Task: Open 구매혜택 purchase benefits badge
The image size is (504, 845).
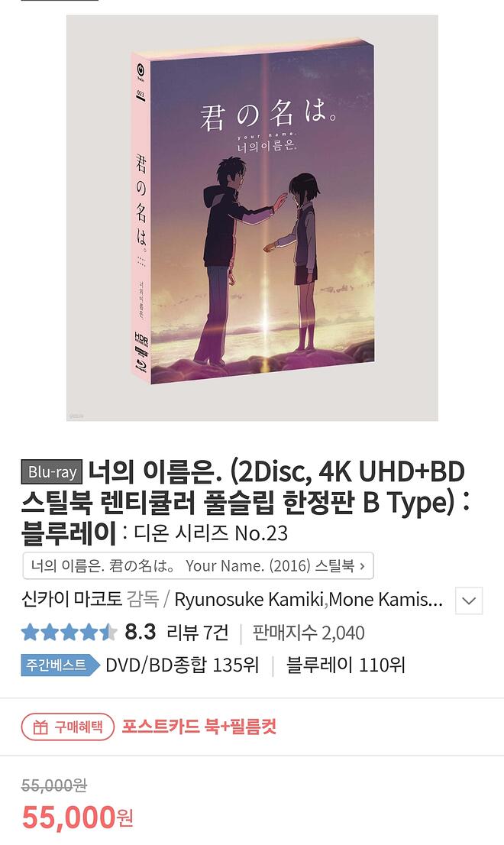Action: tap(68, 727)
